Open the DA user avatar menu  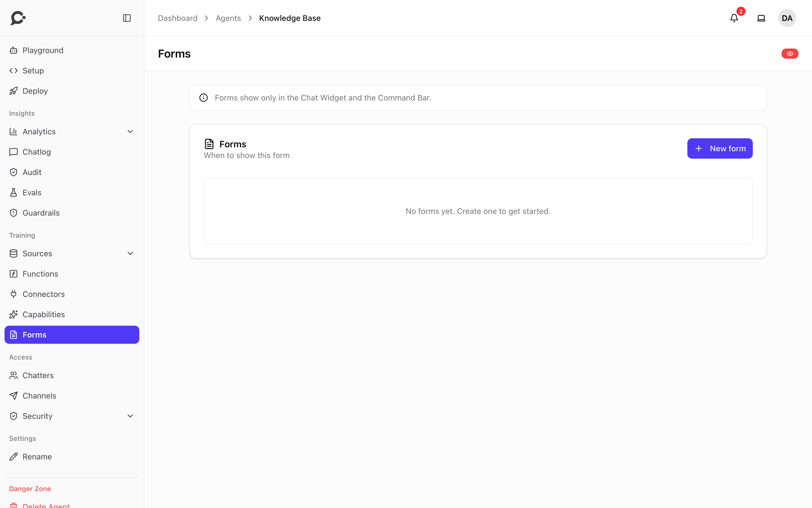(x=787, y=18)
